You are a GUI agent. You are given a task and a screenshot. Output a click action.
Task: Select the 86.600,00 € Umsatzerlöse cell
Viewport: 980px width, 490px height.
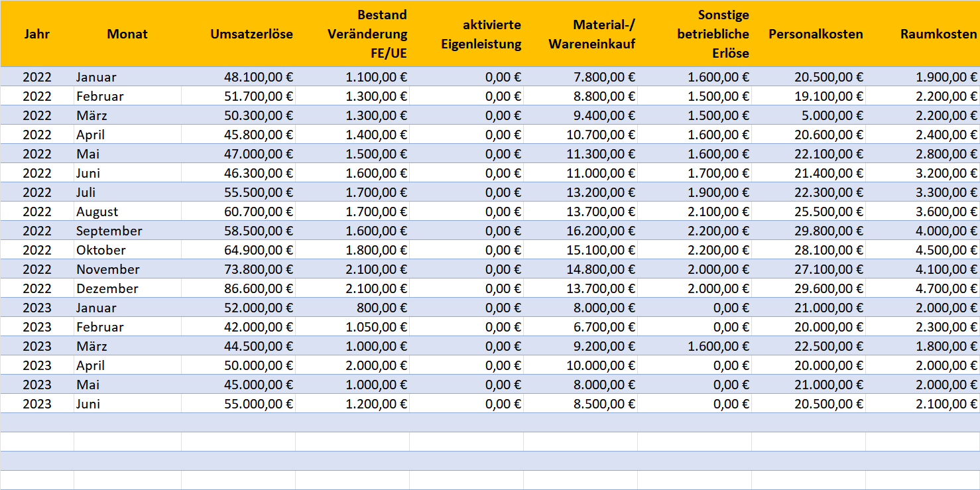(251, 288)
